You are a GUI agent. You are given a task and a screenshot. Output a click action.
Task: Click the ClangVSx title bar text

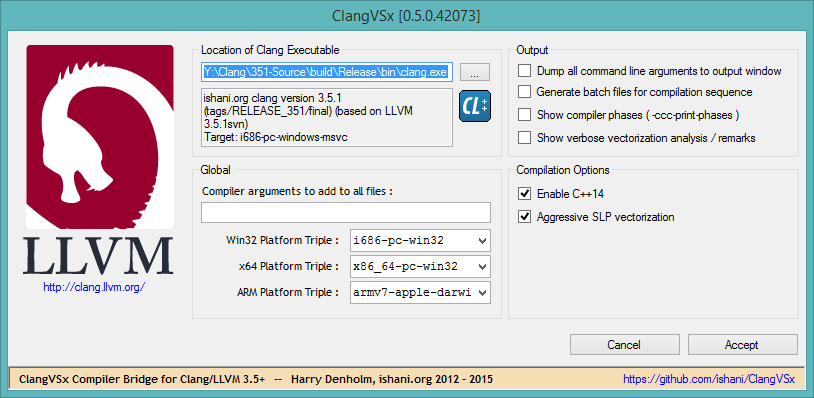[x=406, y=16]
